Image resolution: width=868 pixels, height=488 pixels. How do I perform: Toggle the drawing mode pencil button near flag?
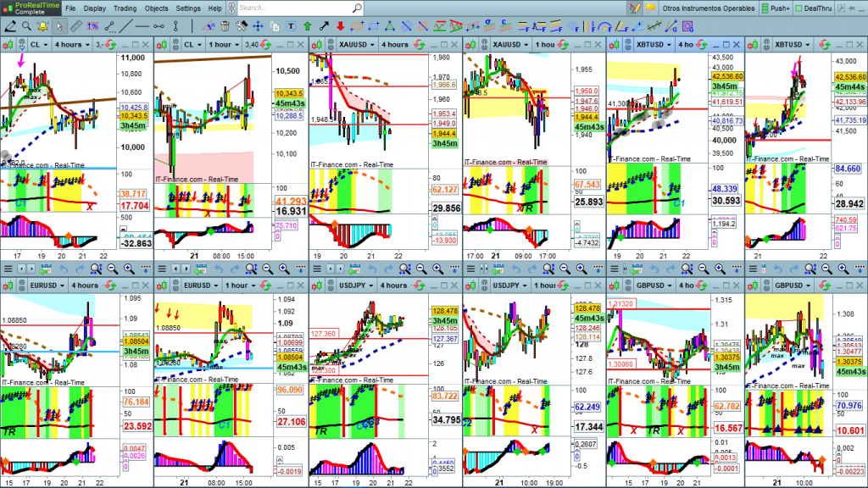pyautogui.click(x=635, y=8)
